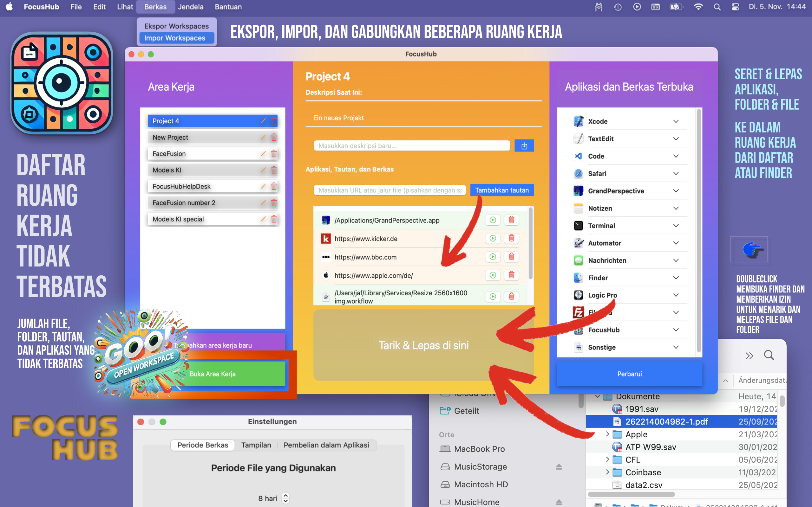This screenshot has height=507, width=812.
Task: Switch to the Tampilan settings tab
Action: coord(256,445)
